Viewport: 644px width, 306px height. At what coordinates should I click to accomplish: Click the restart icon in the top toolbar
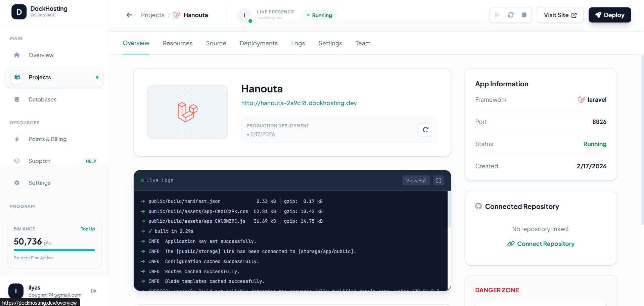coord(510,15)
